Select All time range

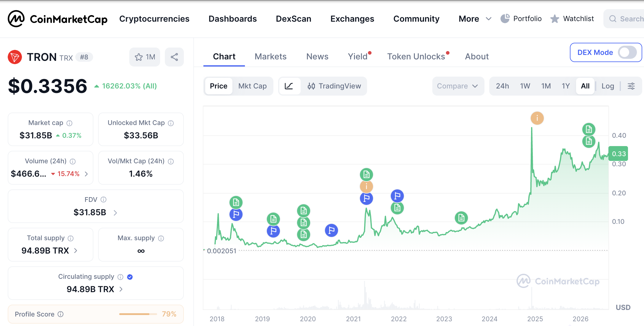point(585,86)
